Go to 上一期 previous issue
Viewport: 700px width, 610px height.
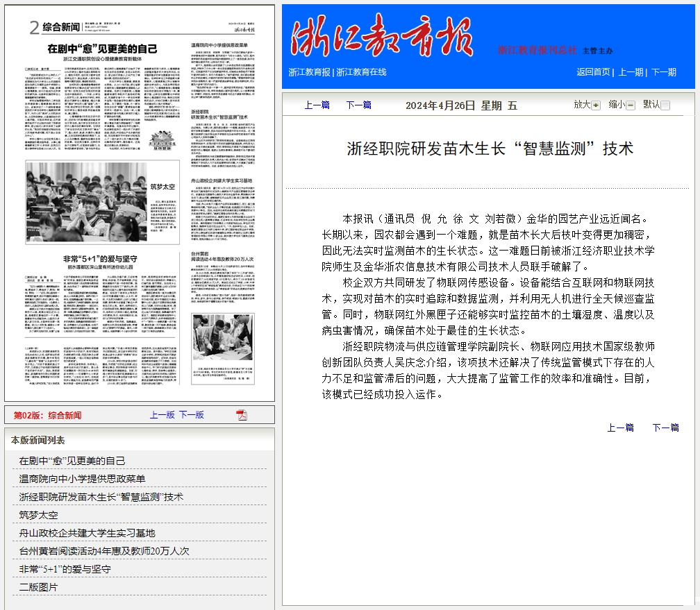click(x=631, y=72)
